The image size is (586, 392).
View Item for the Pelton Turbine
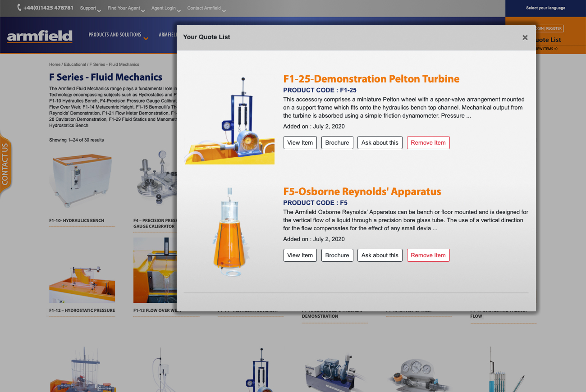pyautogui.click(x=300, y=143)
